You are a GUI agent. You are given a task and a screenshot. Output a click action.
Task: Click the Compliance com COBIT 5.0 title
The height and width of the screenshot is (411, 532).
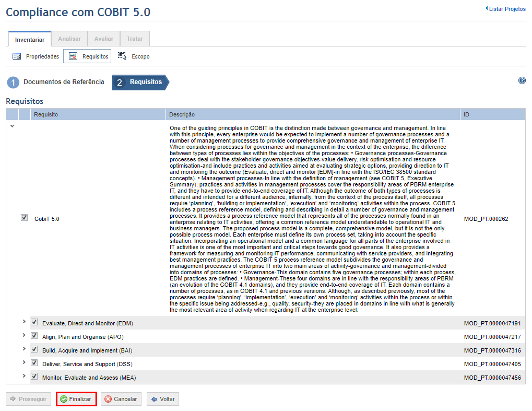(78, 12)
